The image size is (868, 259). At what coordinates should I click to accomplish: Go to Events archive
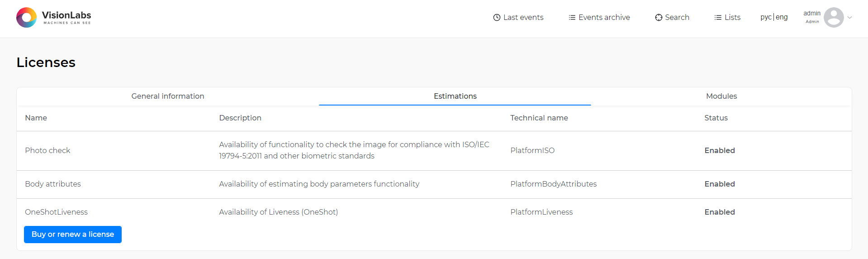pyautogui.click(x=599, y=18)
